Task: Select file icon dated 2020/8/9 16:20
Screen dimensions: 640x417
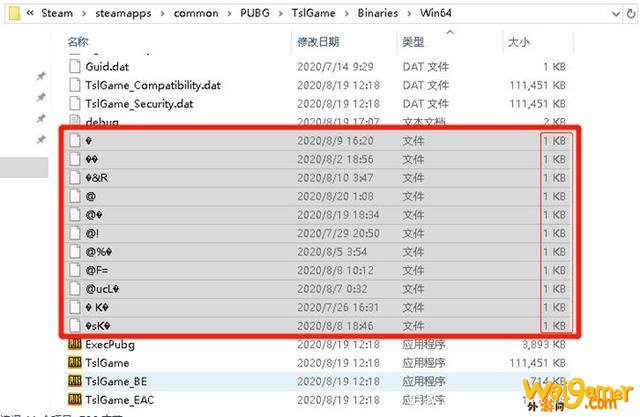Action: [75, 140]
